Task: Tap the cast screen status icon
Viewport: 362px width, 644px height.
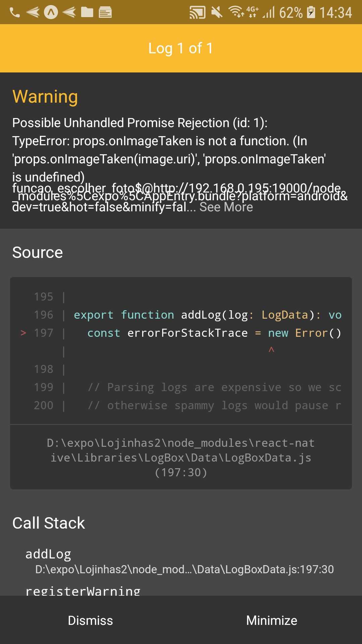Action: pos(197,13)
